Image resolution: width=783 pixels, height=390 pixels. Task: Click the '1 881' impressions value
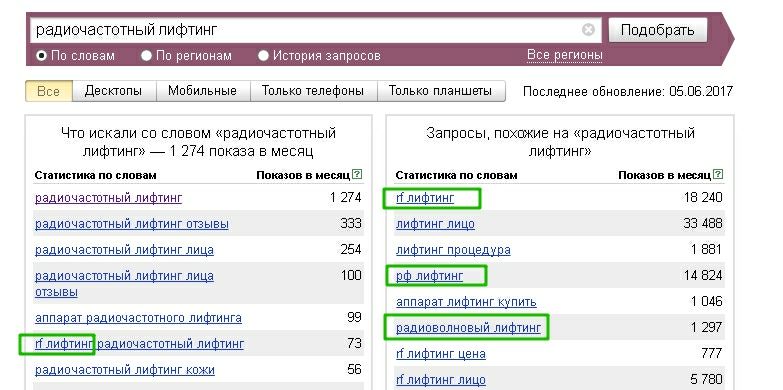707,249
